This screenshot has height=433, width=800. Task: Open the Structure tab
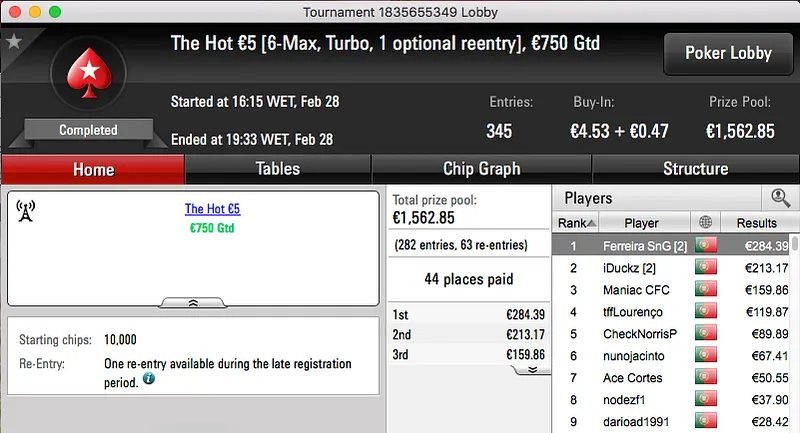click(x=695, y=169)
